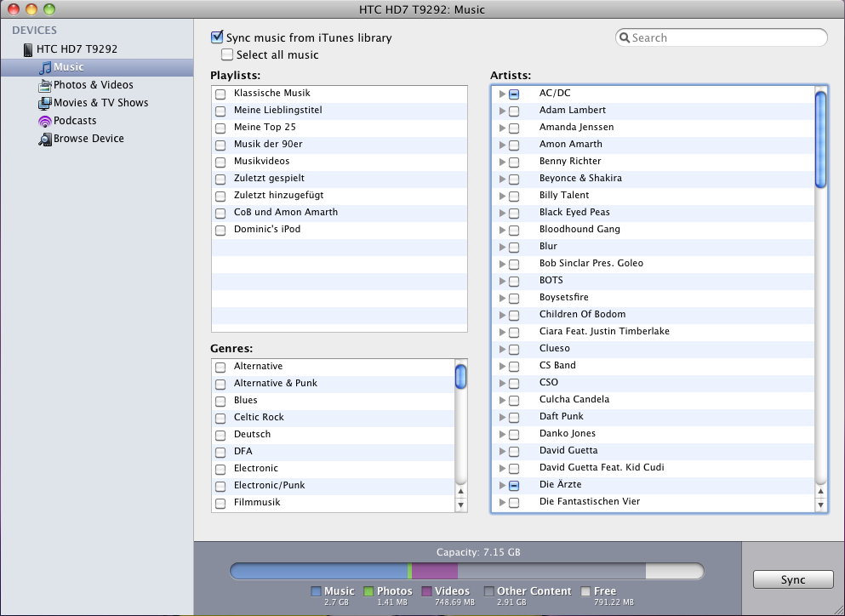Screen dimensions: 845x616
Task: Click the purple Videos legend swatch
Action: click(x=427, y=591)
